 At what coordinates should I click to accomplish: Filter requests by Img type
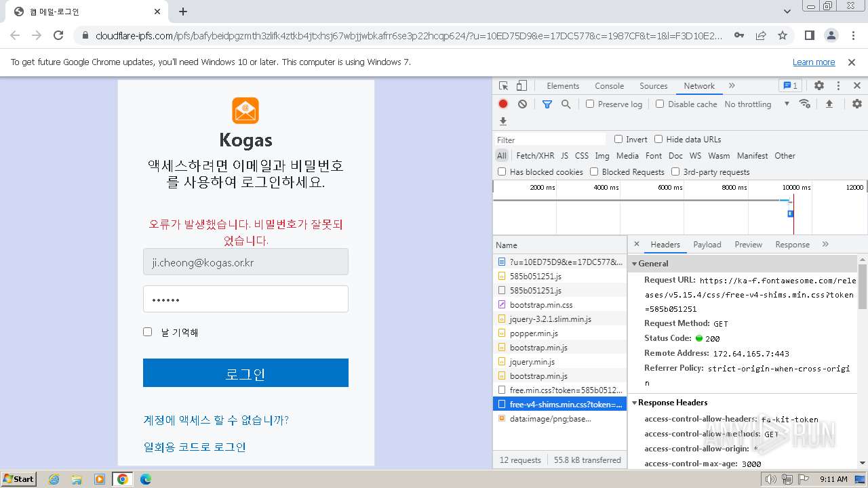click(602, 156)
